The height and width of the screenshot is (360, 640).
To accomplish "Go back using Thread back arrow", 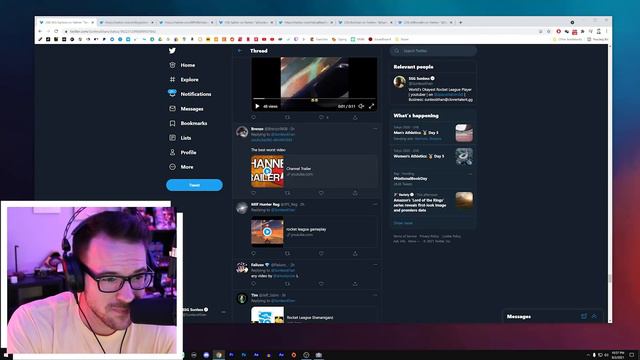I will 240,51.
